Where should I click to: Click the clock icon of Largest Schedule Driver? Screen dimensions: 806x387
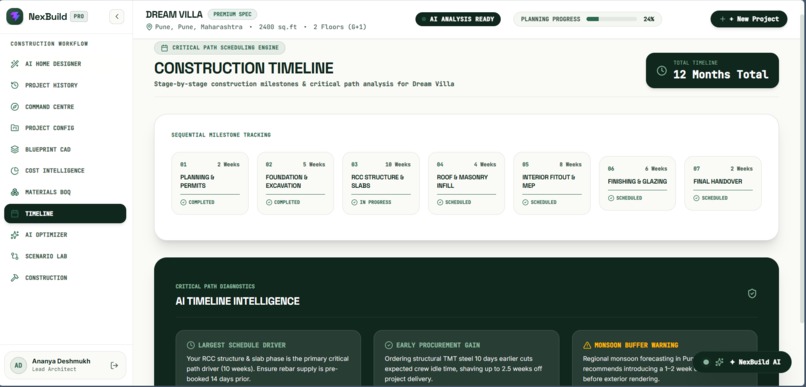(x=191, y=345)
